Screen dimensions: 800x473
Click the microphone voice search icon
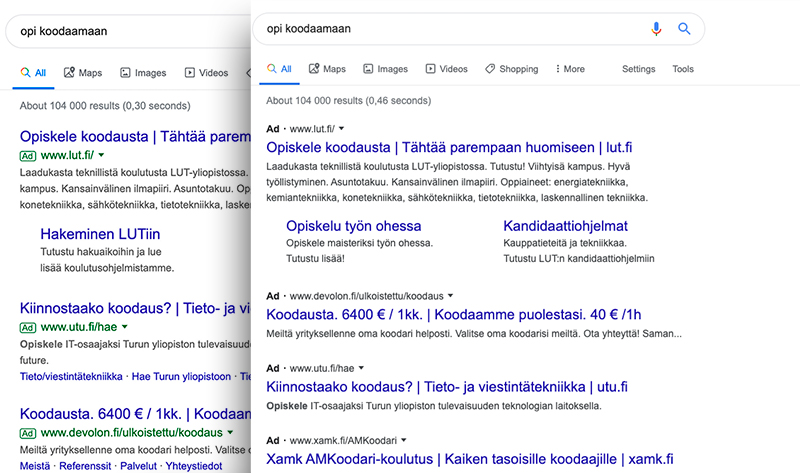click(x=656, y=29)
